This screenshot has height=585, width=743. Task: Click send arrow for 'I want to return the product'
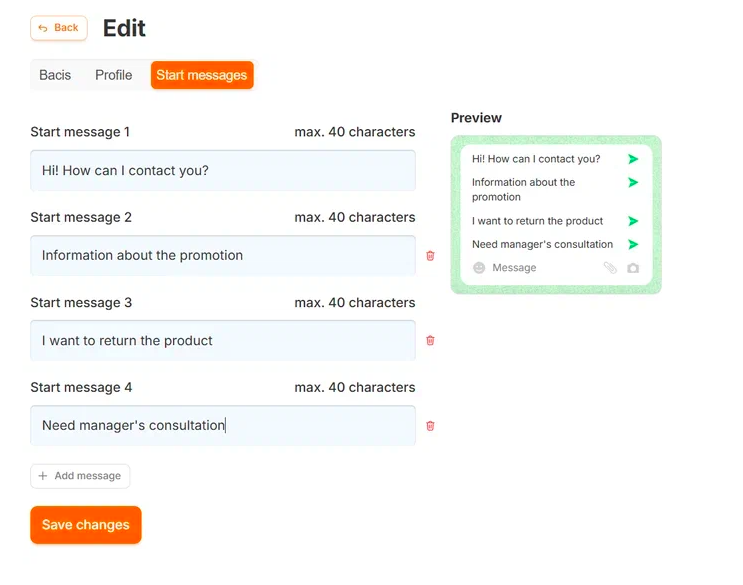(633, 221)
